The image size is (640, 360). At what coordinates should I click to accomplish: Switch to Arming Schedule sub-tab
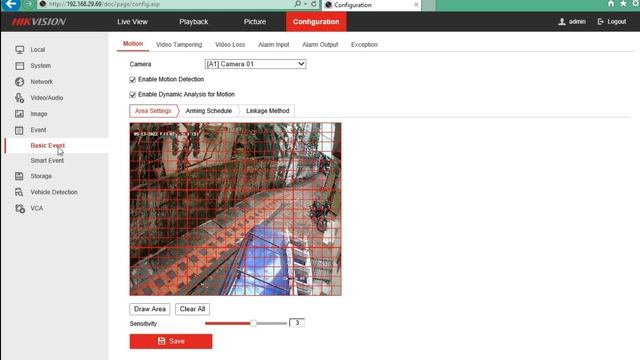click(x=209, y=111)
